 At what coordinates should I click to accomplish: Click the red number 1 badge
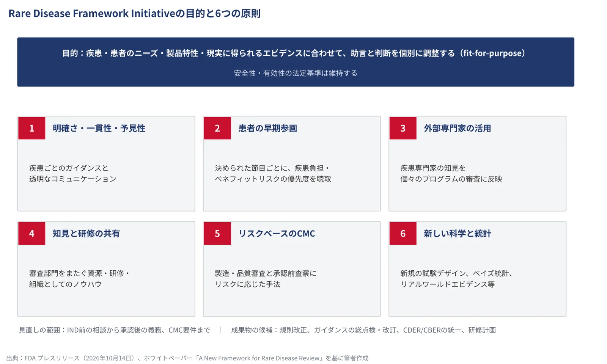click(31, 128)
